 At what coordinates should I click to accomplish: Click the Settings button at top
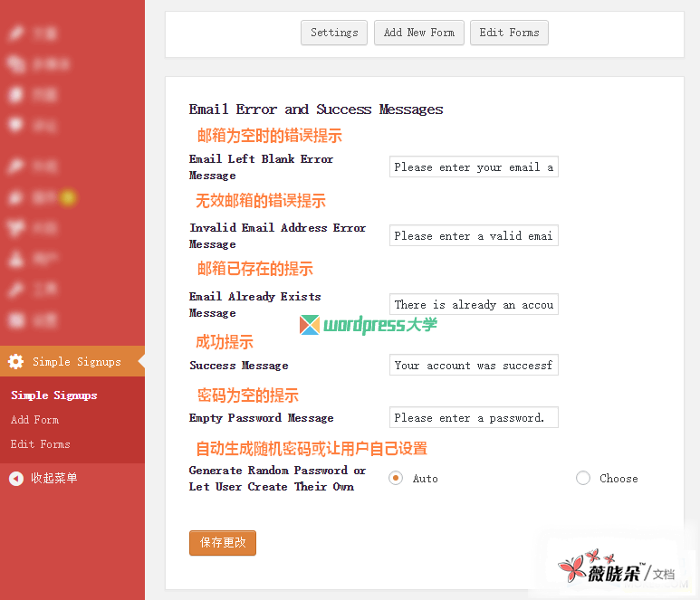(334, 33)
